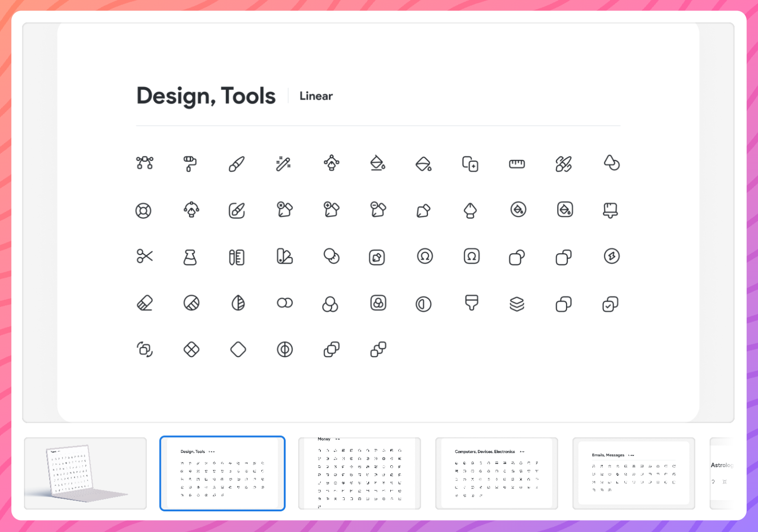This screenshot has height=532, width=758.
Task: Click the two intersecting circles icon
Action: click(285, 303)
